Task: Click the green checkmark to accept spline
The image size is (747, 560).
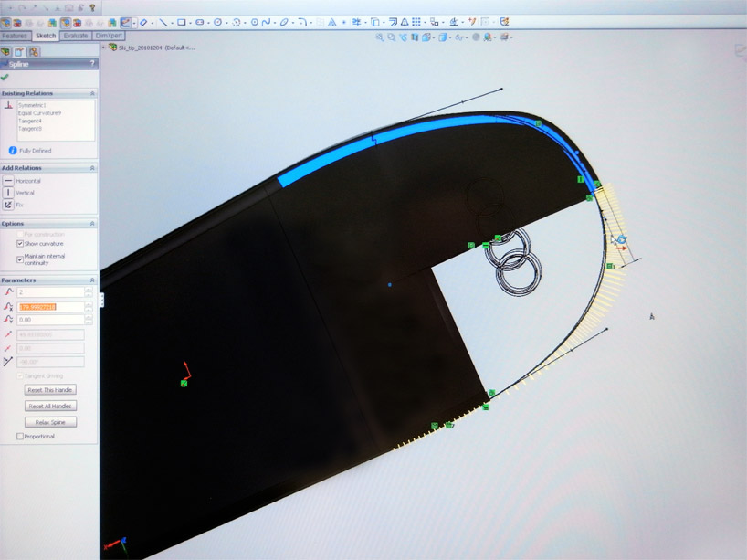Action: (5, 78)
